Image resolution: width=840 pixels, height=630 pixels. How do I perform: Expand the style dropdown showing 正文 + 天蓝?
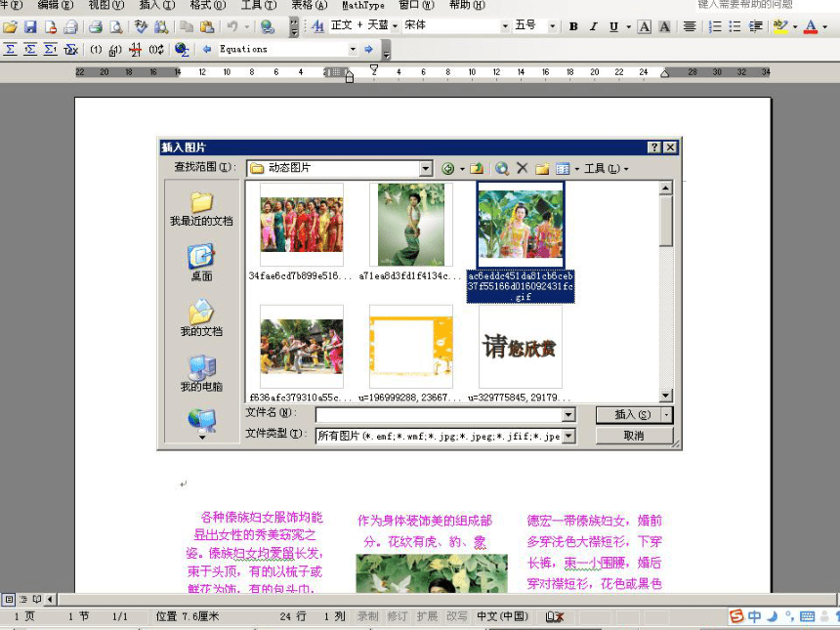[395, 26]
